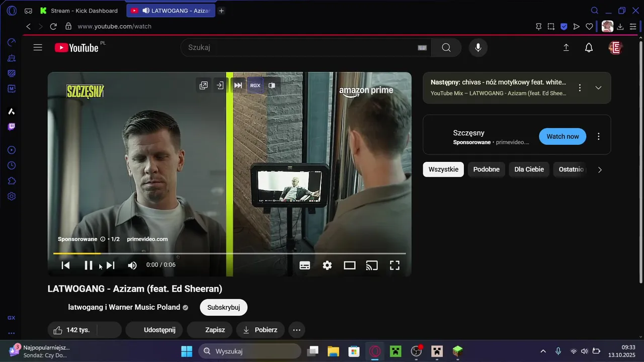Start voice search with microphone
Screen dimensions: 644x362
click(x=478, y=48)
